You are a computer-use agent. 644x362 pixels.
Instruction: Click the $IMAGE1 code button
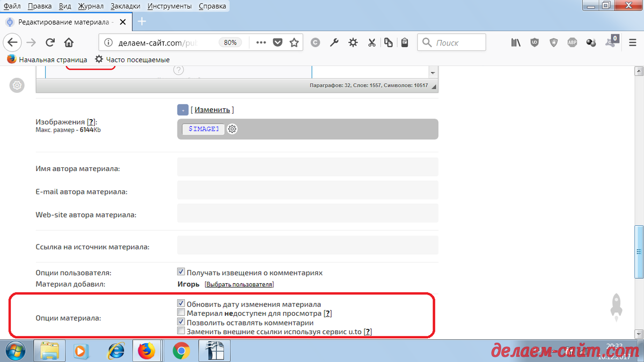[x=203, y=129]
